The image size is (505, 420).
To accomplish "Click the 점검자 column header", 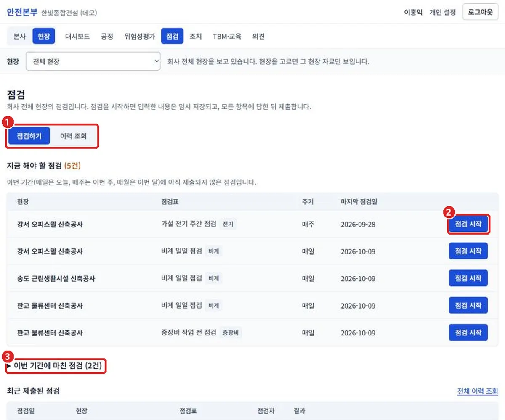I will tap(266, 411).
